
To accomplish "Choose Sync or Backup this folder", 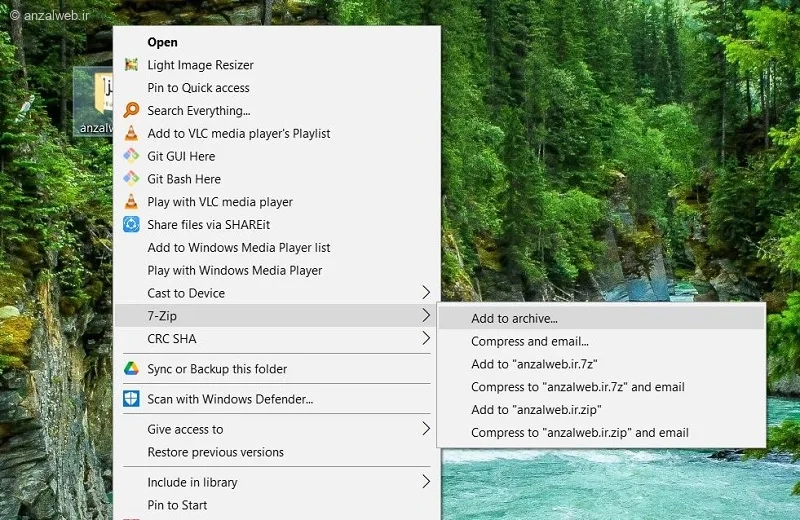I will 277,368.
